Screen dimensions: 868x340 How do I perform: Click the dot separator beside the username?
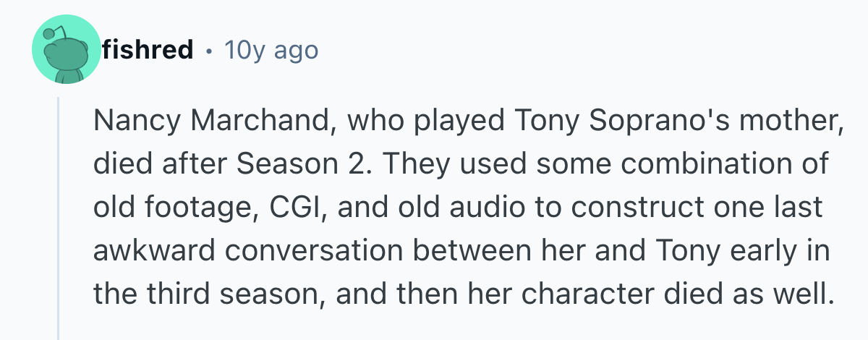click(208, 51)
